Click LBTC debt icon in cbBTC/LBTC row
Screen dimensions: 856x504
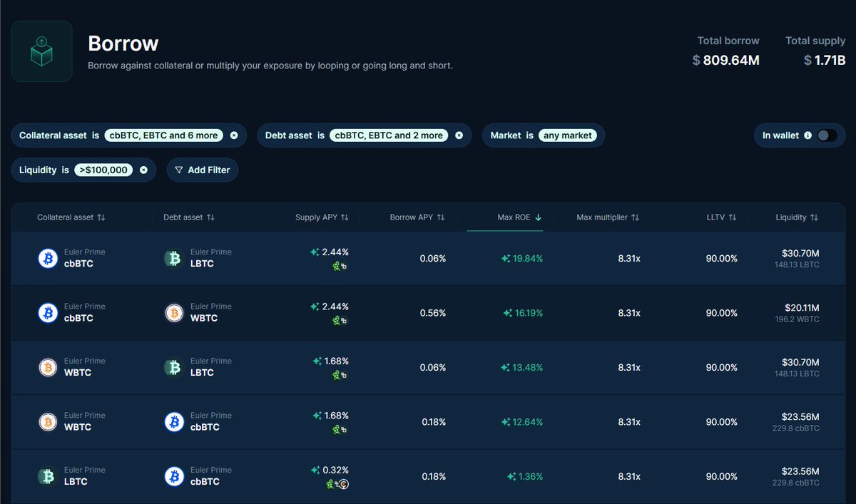(174, 258)
